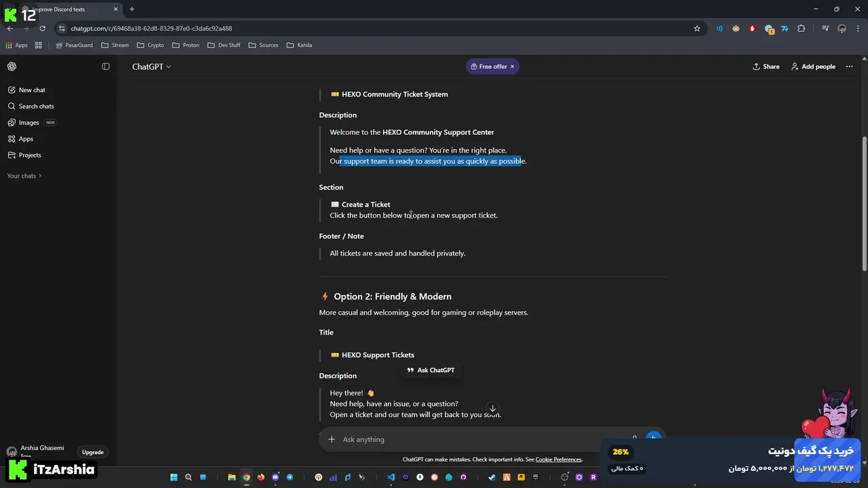The height and width of the screenshot is (488, 868).
Task: Open Projects in the sidebar
Action: click(x=24, y=155)
